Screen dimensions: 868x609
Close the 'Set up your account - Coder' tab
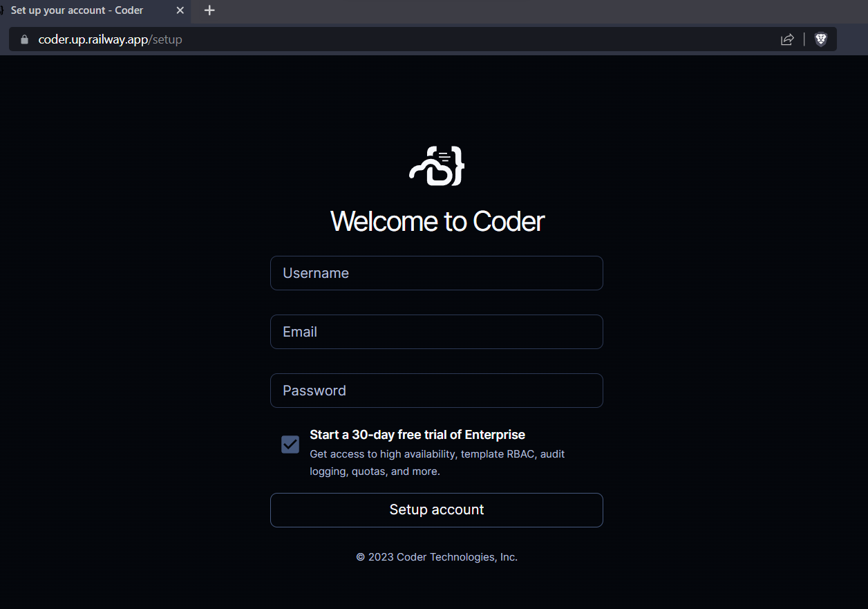pyautogui.click(x=180, y=10)
